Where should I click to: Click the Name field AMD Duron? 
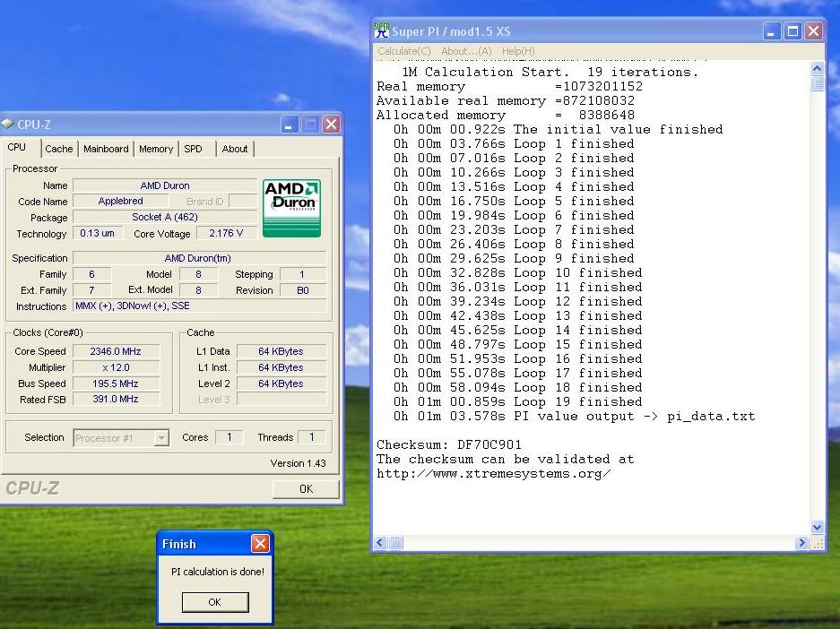point(165,185)
